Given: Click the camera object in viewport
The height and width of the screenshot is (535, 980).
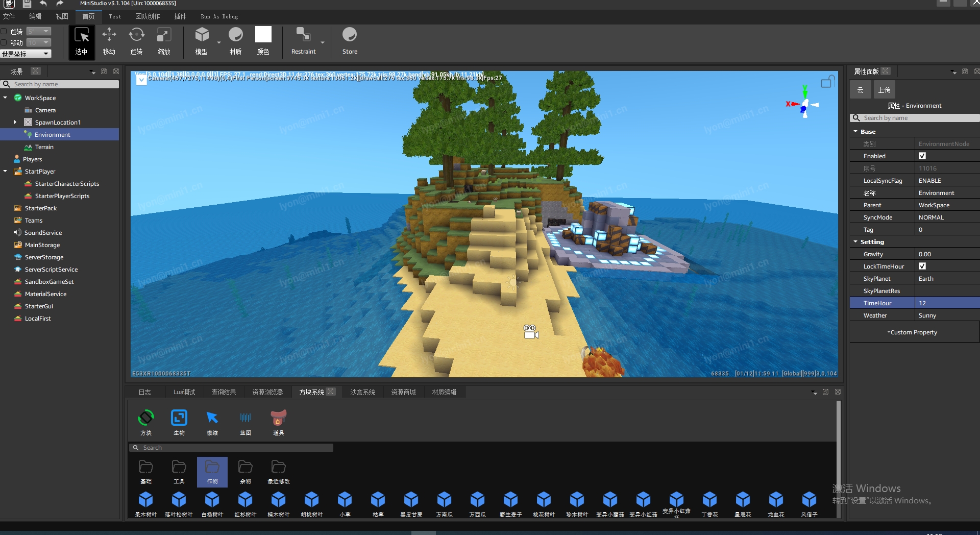Looking at the screenshot, I should point(531,332).
